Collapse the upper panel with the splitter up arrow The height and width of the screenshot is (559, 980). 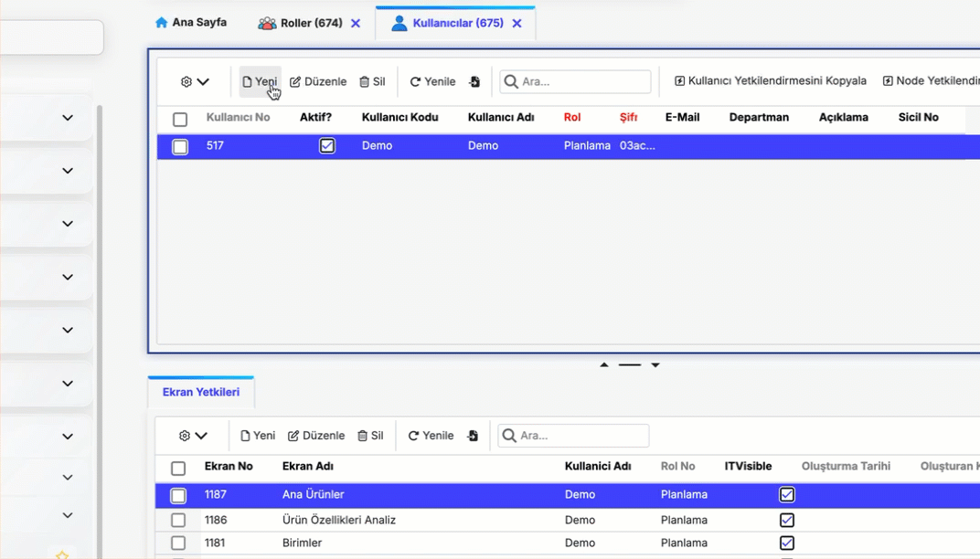(604, 365)
